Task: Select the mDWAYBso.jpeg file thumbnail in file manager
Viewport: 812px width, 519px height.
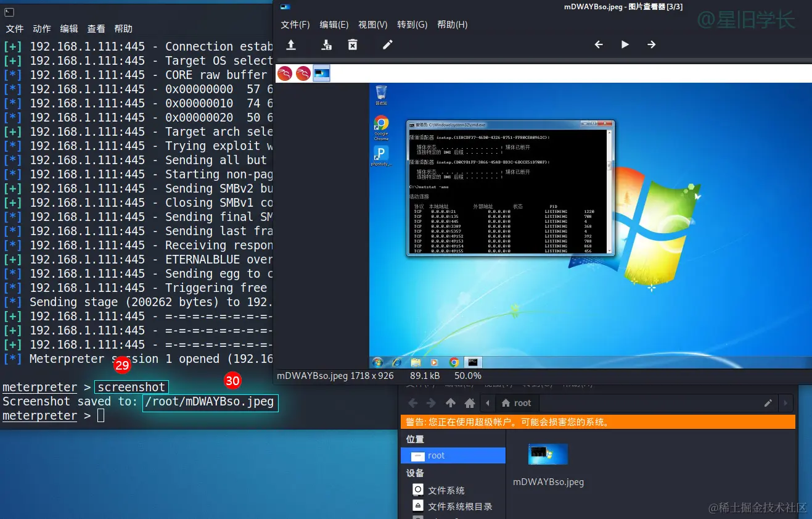Action: tap(548, 454)
